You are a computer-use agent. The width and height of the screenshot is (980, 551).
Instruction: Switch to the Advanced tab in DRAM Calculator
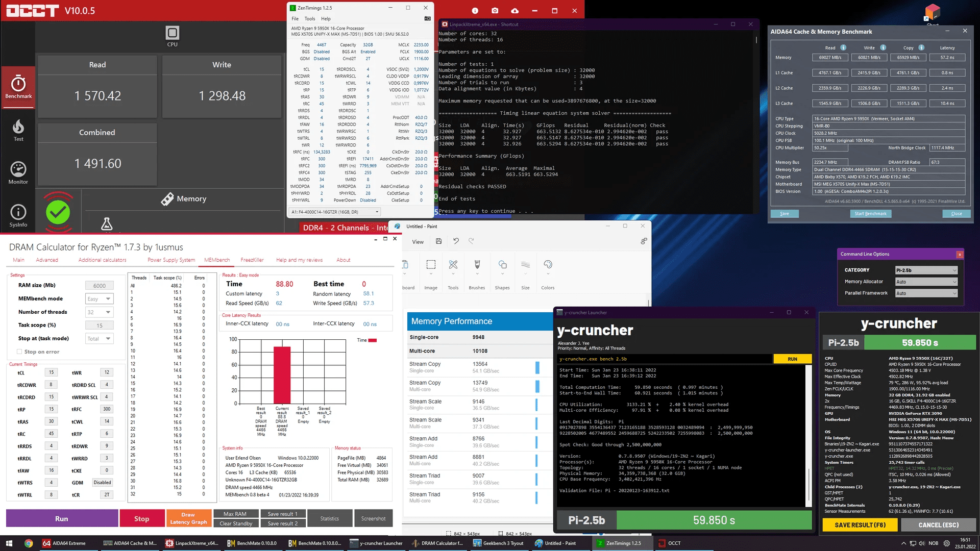(47, 260)
